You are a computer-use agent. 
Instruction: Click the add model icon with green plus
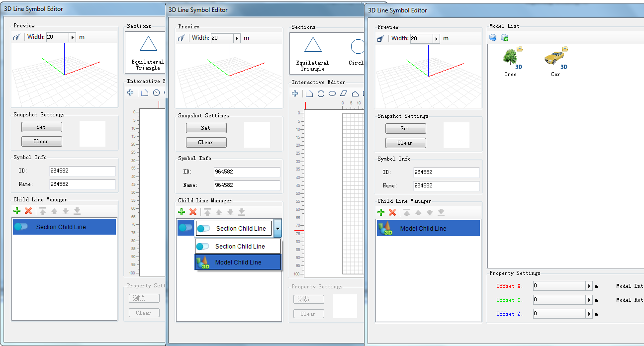point(504,37)
